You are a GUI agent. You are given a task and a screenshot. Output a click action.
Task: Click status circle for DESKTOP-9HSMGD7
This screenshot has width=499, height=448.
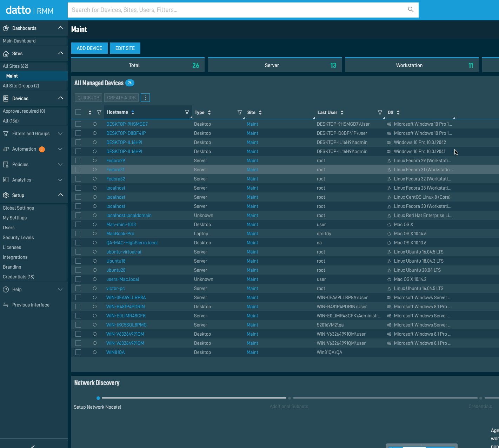pos(95,124)
